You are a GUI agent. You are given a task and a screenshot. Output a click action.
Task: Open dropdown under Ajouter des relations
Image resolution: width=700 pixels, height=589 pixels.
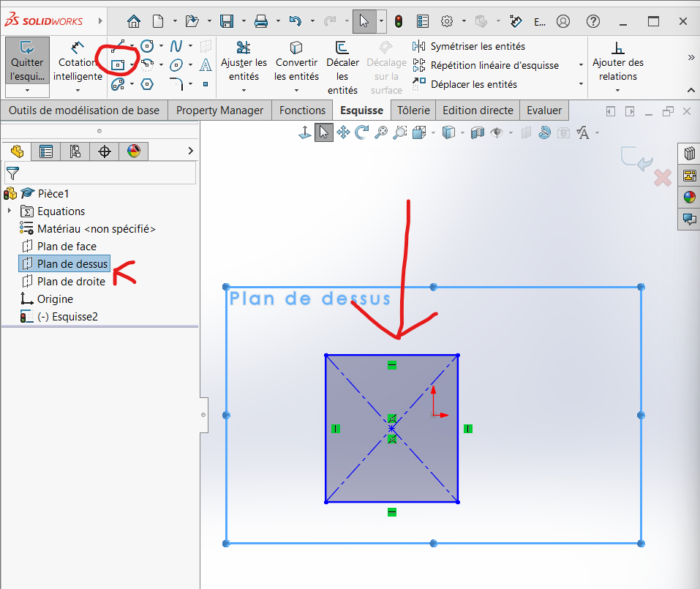click(x=618, y=90)
